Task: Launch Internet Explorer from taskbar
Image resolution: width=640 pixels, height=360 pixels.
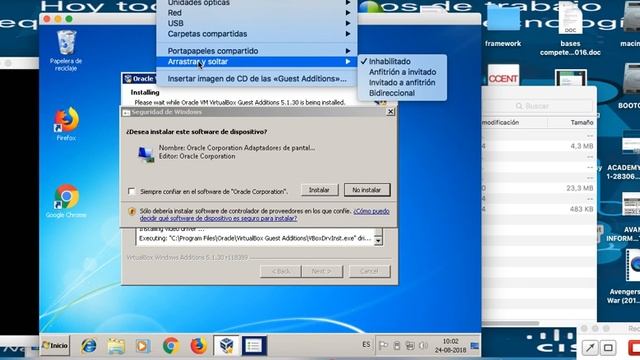Action: pyautogui.click(x=89, y=346)
